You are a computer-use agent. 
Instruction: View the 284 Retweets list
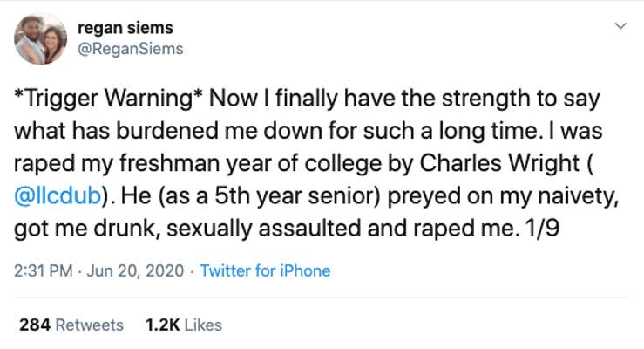click(71, 325)
